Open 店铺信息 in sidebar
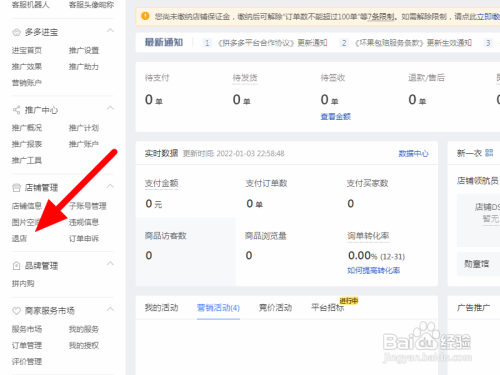The width and height of the screenshot is (500, 375). (x=27, y=206)
